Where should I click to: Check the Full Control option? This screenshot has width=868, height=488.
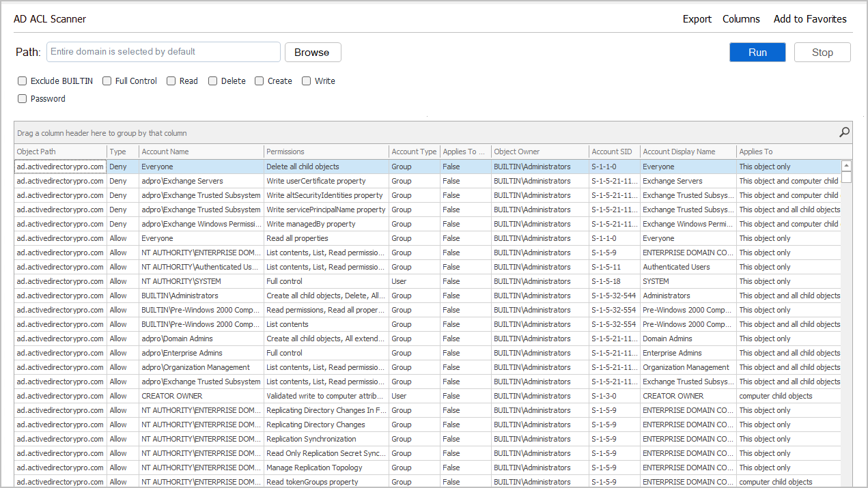(x=107, y=81)
